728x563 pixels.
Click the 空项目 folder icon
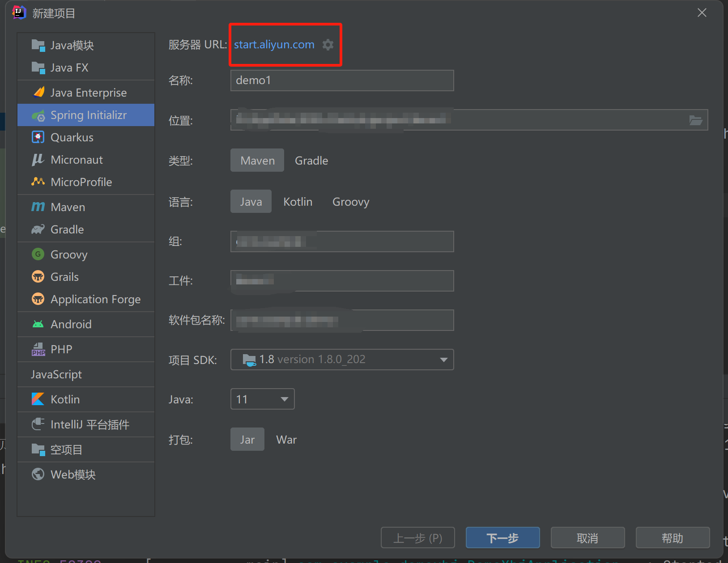click(x=38, y=449)
